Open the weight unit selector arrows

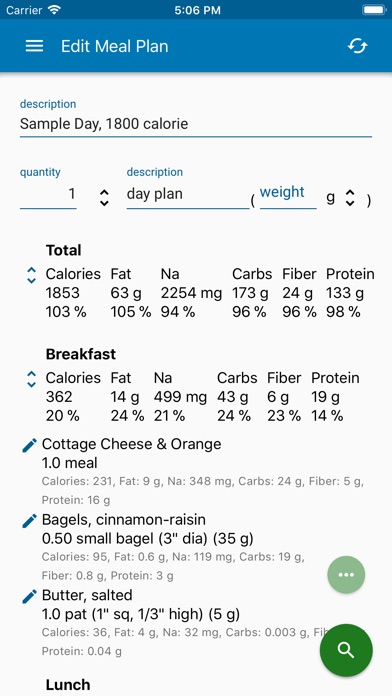350,198
